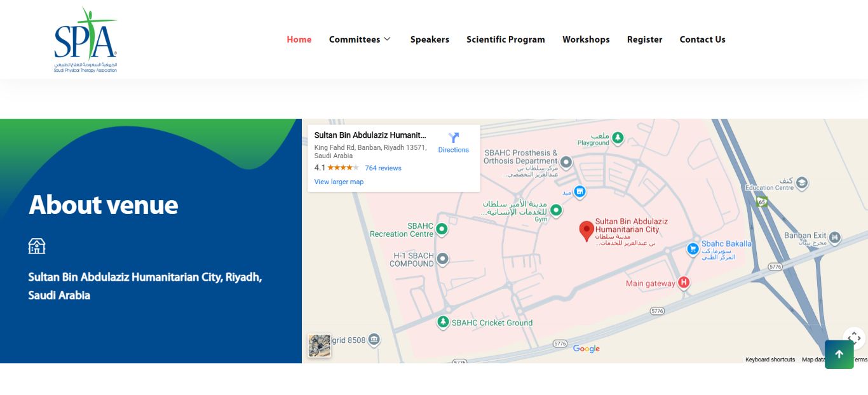Switch to satellite view thumbnail
Screen dimensions: 868x395
[320, 345]
